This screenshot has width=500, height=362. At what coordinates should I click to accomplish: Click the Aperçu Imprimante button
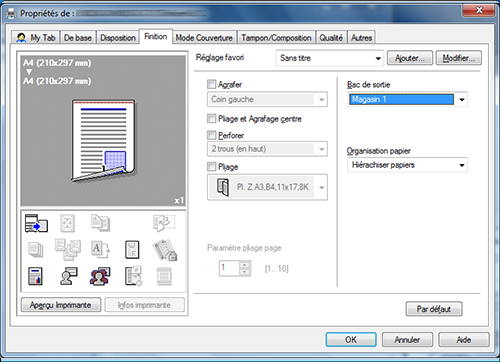(61, 305)
